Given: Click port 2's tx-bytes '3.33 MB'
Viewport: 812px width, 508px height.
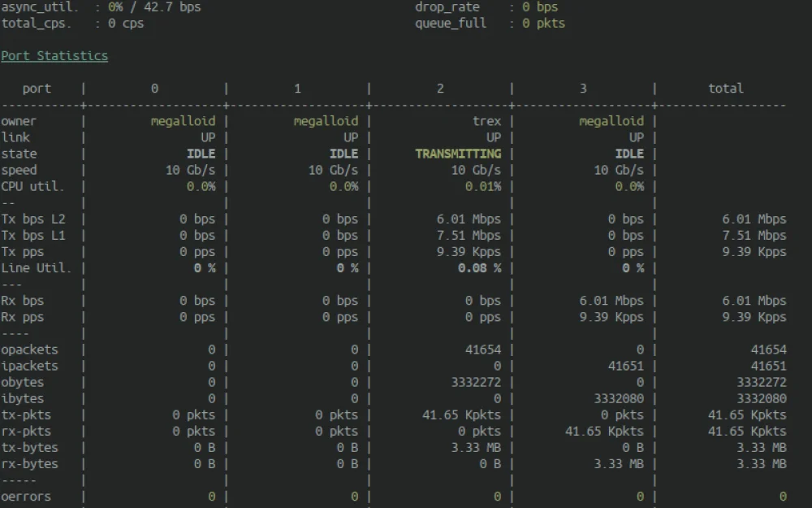Looking at the screenshot, I should coord(476,448).
